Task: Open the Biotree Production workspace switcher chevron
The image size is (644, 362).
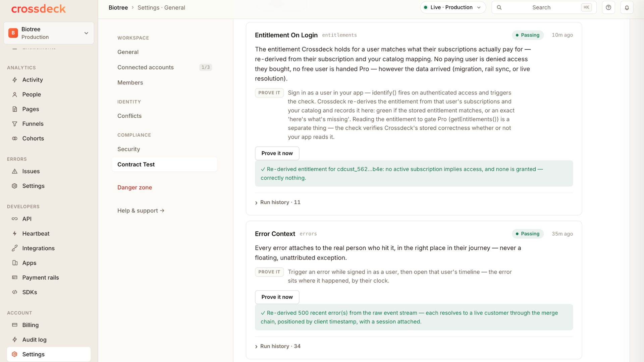Action: click(x=86, y=33)
